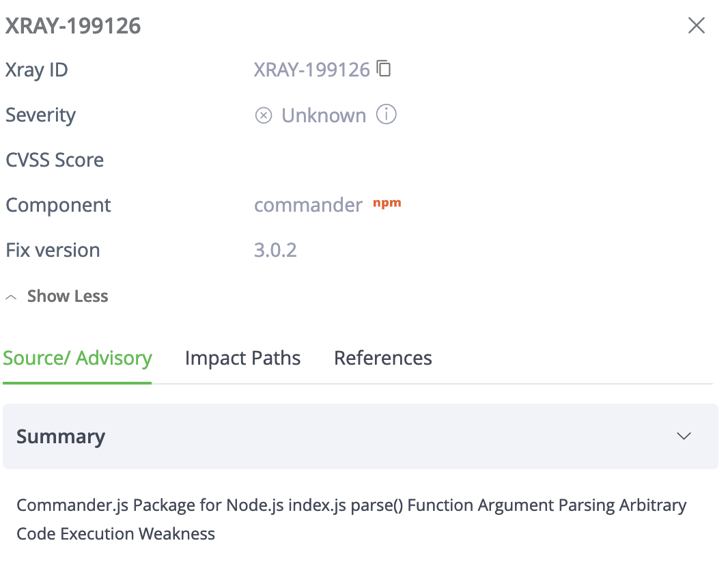Select the Source/ Advisory tab
The image size is (728, 586).
(x=77, y=357)
